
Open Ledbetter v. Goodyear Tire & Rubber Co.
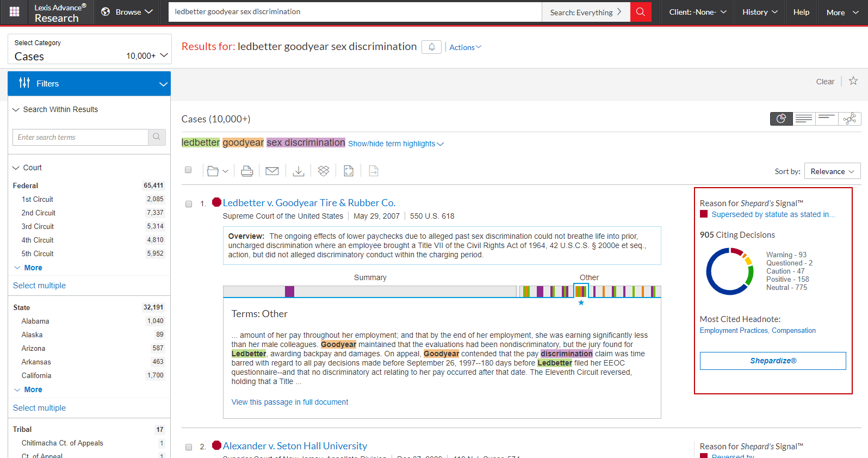[309, 203]
